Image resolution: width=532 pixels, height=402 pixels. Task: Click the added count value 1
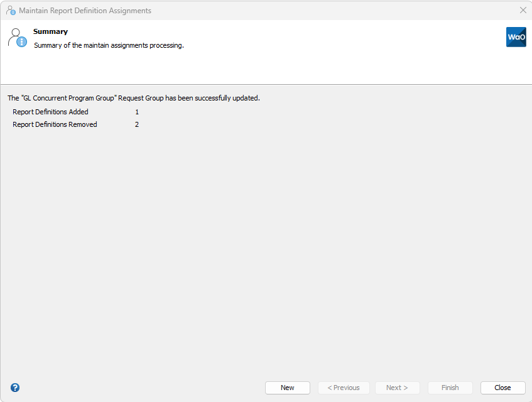click(137, 112)
